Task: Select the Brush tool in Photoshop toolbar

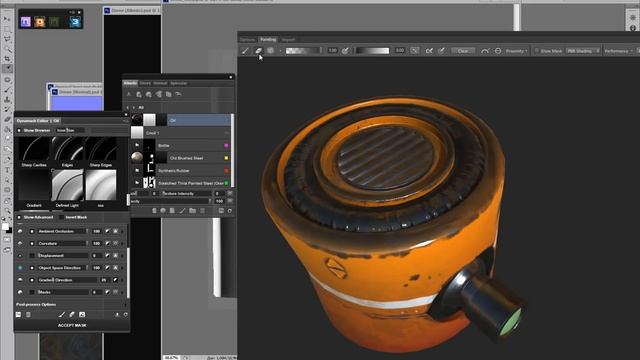Action: [x=7, y=90]
